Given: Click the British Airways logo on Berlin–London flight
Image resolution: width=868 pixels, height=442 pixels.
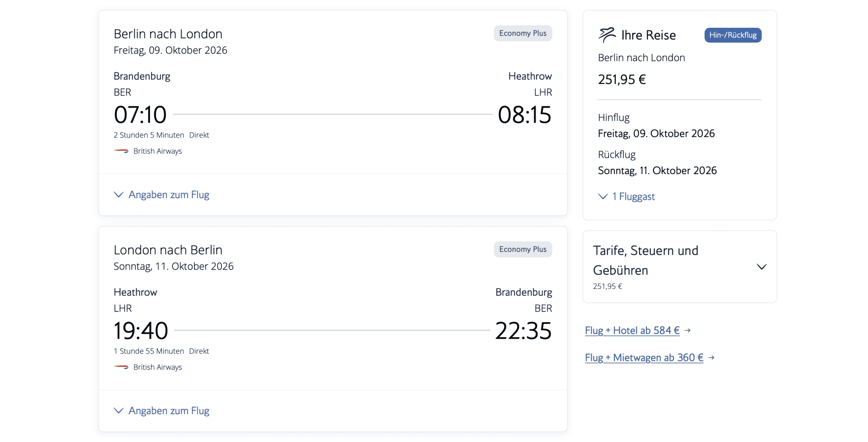Looking at the screenshot, I should (x=121, y=151).
